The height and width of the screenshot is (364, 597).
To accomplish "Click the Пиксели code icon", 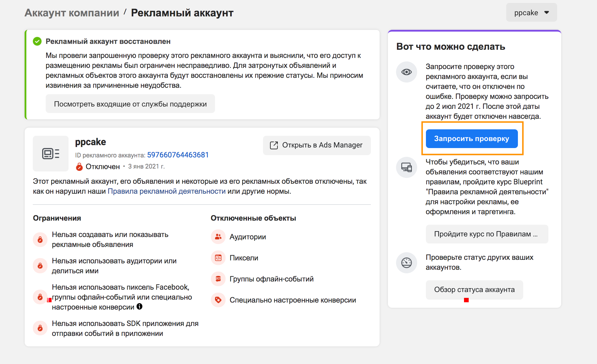I will [x=218, y=258].
